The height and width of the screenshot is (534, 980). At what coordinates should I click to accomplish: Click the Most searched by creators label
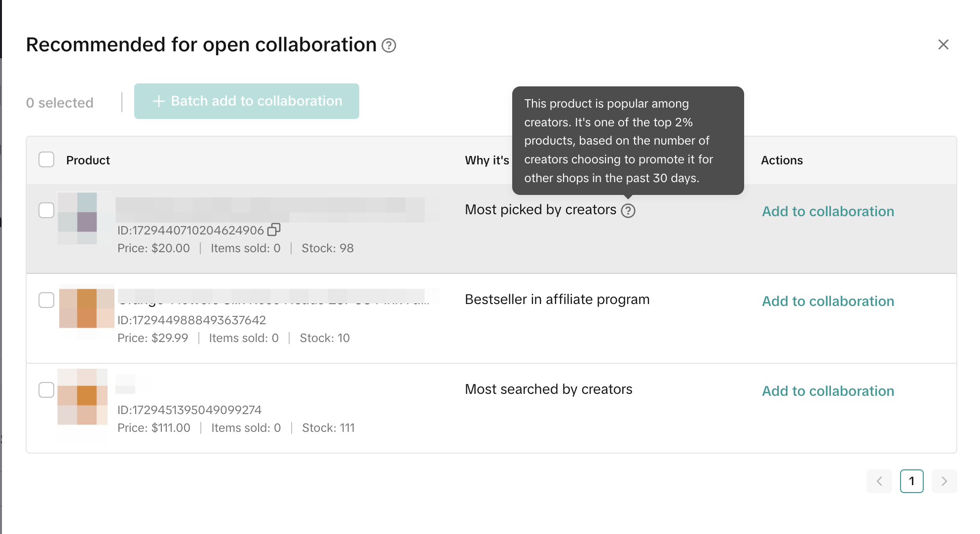[x=548, y=389]
